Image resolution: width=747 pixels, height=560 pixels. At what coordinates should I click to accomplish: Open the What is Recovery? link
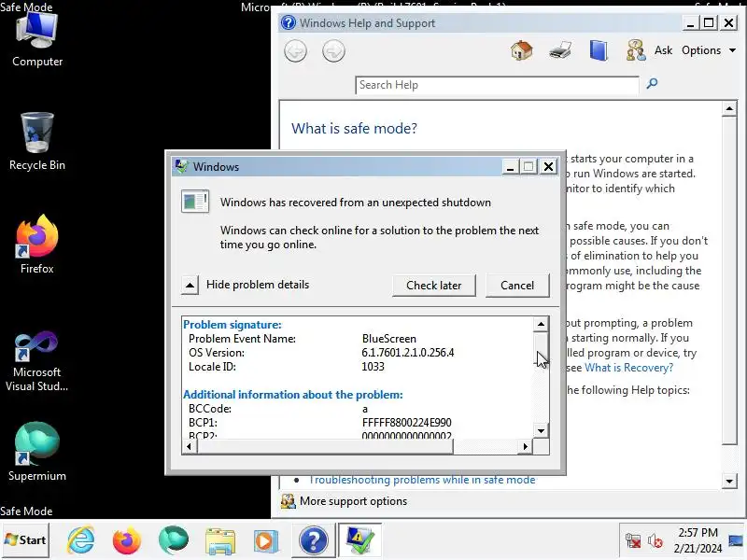[x=628, y=368]
